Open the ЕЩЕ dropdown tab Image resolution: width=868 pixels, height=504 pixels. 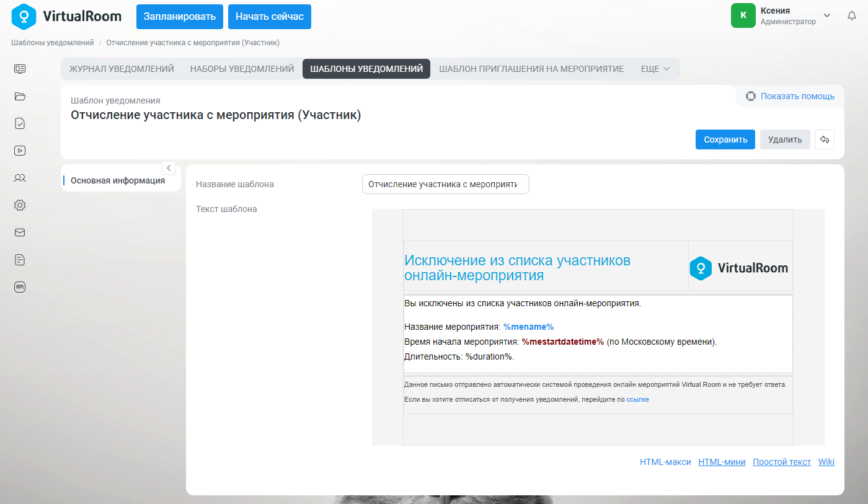tap(655, 69)
